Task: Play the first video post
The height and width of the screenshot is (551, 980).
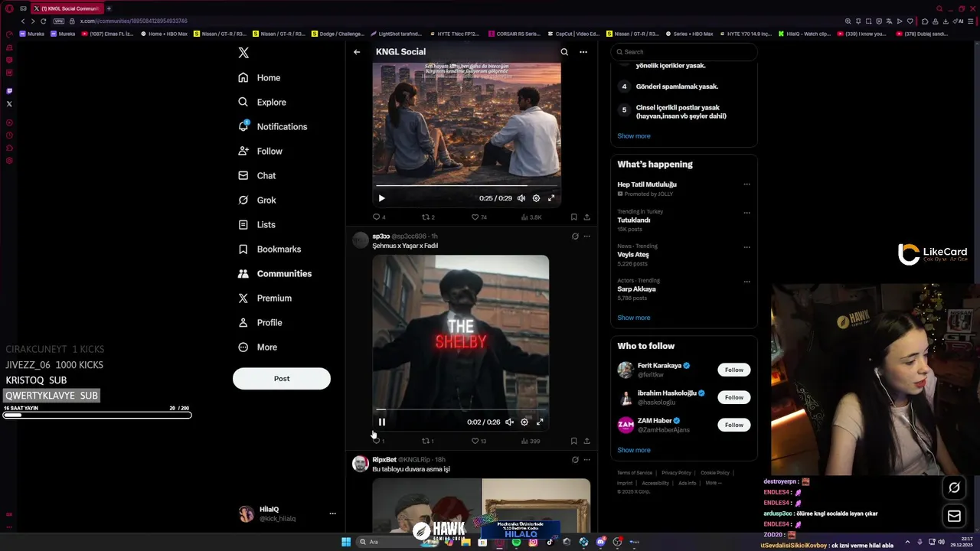Action: [x=381, y=198]
